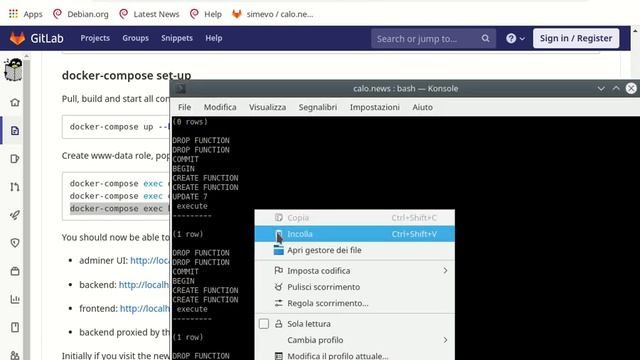Viewport: 640px width, 360px height.
Task: Open the Aiuto menu in Konsole
Action: pyautogui.click(x=422, y=107)
